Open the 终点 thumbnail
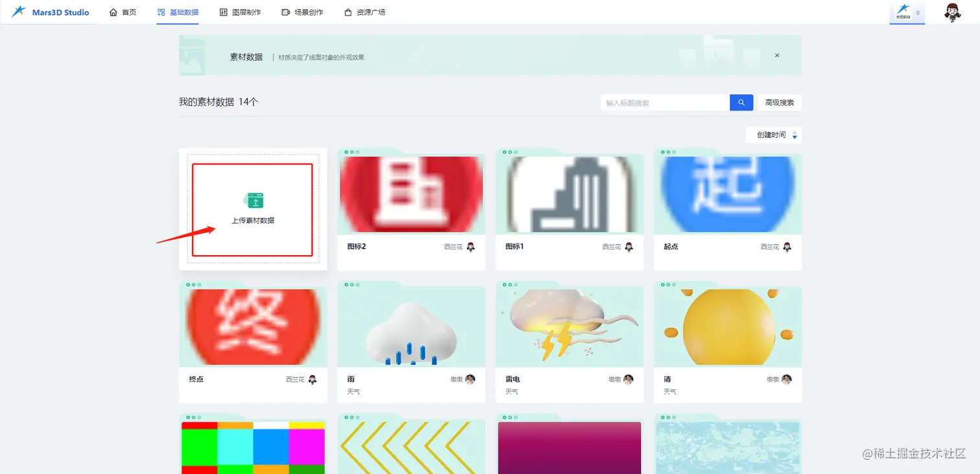Screen dimensions: 980x474 point(253,327)
